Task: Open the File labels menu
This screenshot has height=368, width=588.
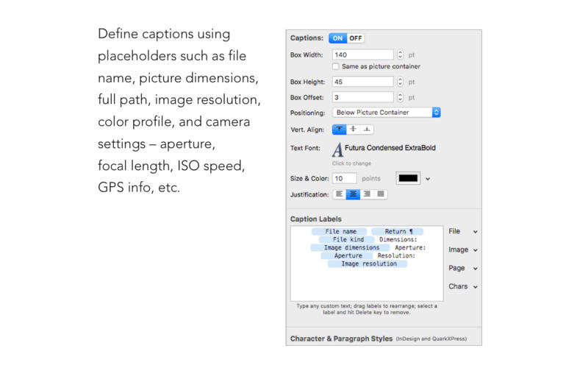Action: pyautogui.click(x=463, y=231)
